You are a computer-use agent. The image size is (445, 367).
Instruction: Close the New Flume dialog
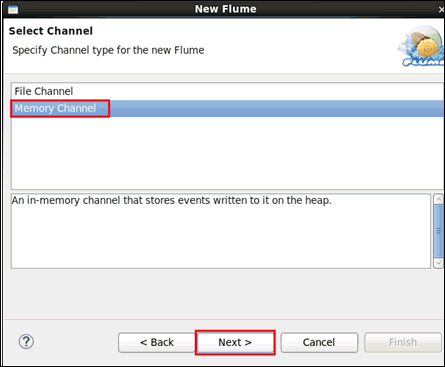click(441, 10)
